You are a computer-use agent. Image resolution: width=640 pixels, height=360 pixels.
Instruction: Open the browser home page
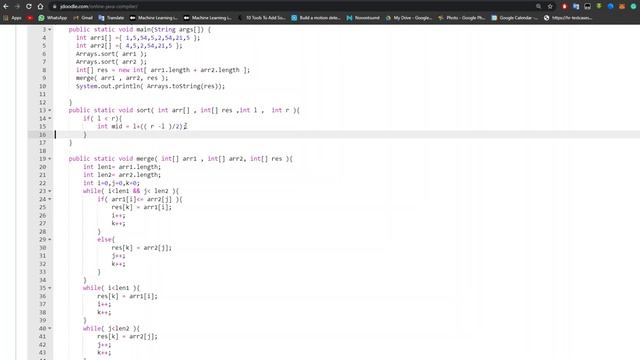click(x=40, y=7)
